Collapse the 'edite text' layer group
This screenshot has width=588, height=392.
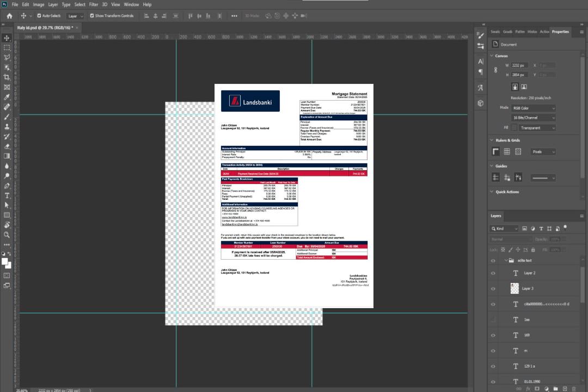pyautogui.click(x=506, y=260)
